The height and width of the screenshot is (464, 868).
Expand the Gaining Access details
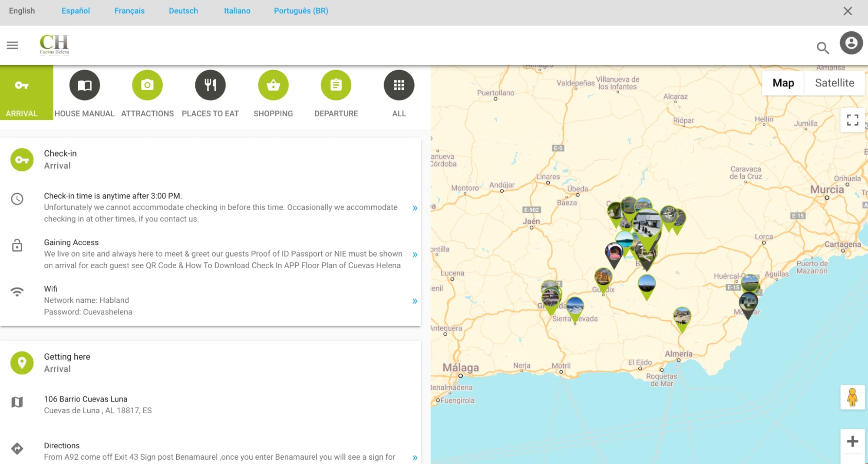(415, 255)
